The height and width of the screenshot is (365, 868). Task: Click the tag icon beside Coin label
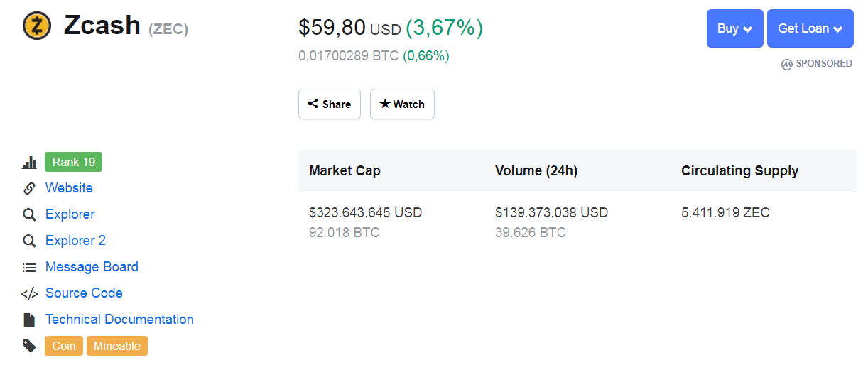29,346
